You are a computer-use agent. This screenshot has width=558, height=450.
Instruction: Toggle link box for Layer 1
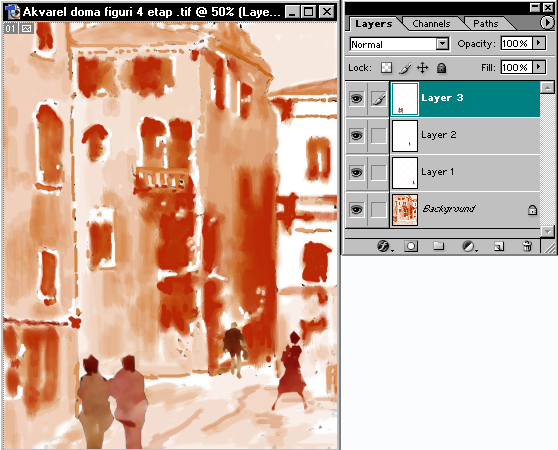tap(379, 173)
